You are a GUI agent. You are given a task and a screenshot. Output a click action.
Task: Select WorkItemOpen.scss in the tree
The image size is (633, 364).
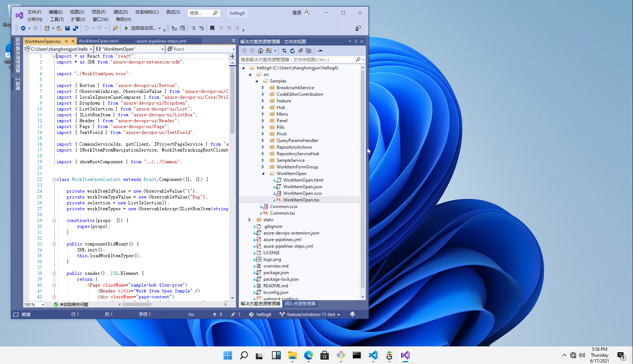[302, 193]
